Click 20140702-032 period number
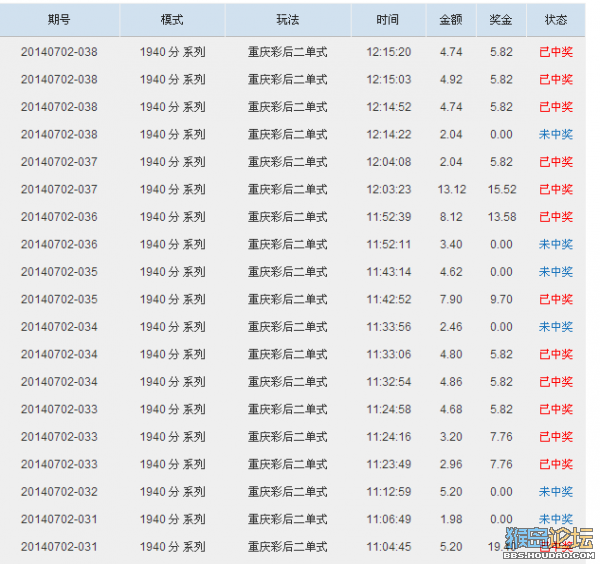 click(x=59, y=492)
